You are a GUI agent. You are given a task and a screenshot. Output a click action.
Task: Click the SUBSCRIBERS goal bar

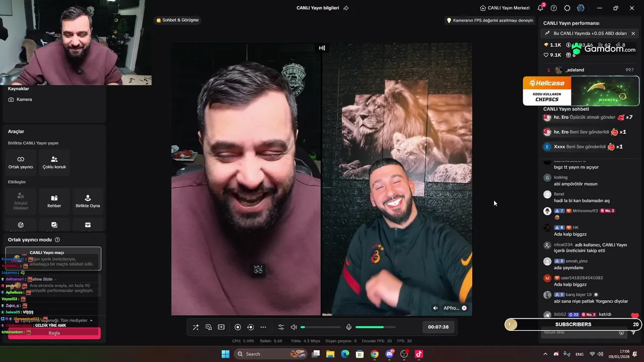(573, 324)
